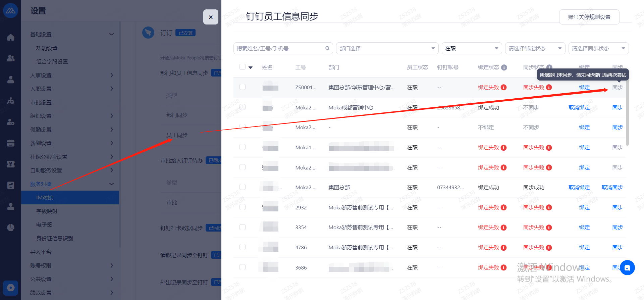644x300 pixels.
Task: Close the DingTalk sync panel
Action: [x=211, y=17]
